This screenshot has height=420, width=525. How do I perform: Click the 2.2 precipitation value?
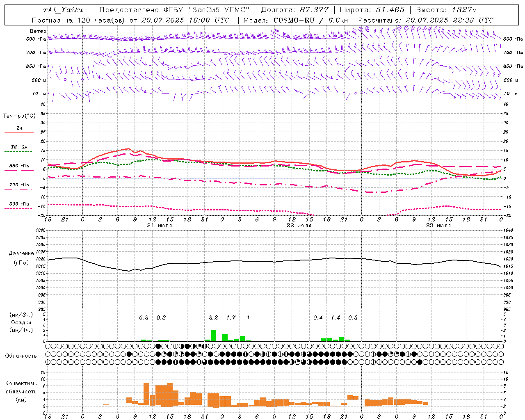(x=213, y=318)
